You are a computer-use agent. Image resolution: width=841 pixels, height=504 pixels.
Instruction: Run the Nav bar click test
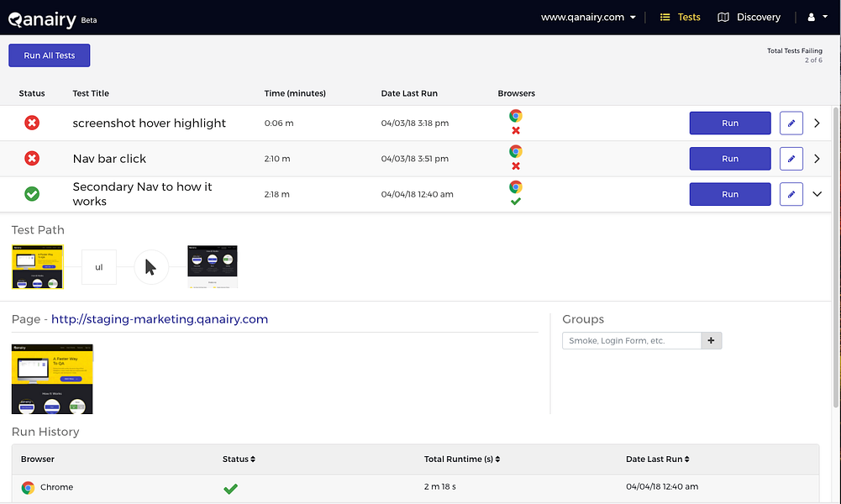coord(730,159)
